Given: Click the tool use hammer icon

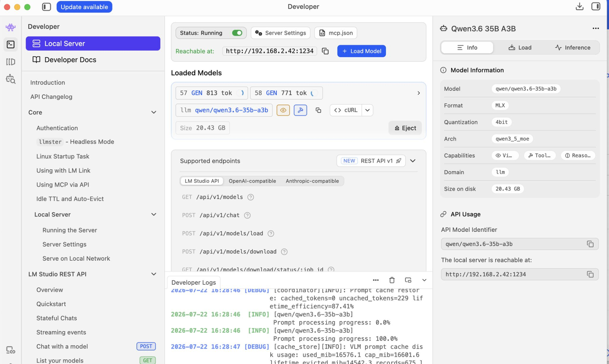Looking at the screenshot, I should tap(300, 110).
